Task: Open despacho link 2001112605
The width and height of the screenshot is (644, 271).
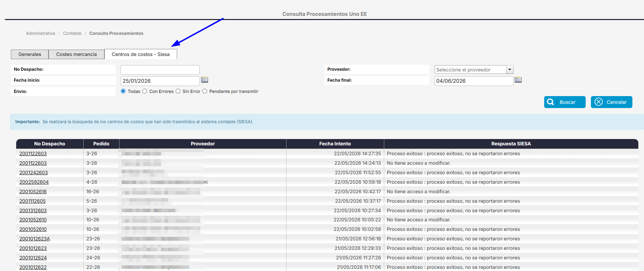Action: 32,201
